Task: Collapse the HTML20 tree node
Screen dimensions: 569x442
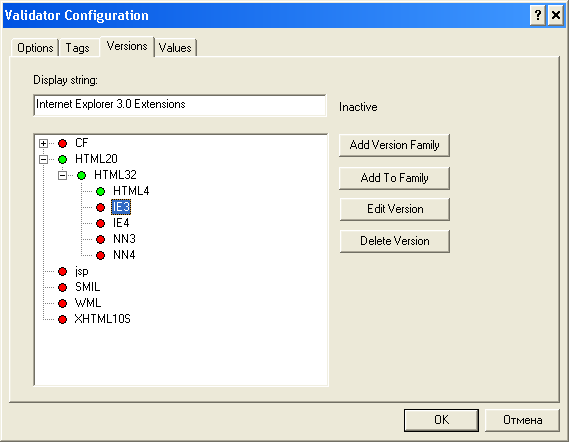Action: pos(44,159)
